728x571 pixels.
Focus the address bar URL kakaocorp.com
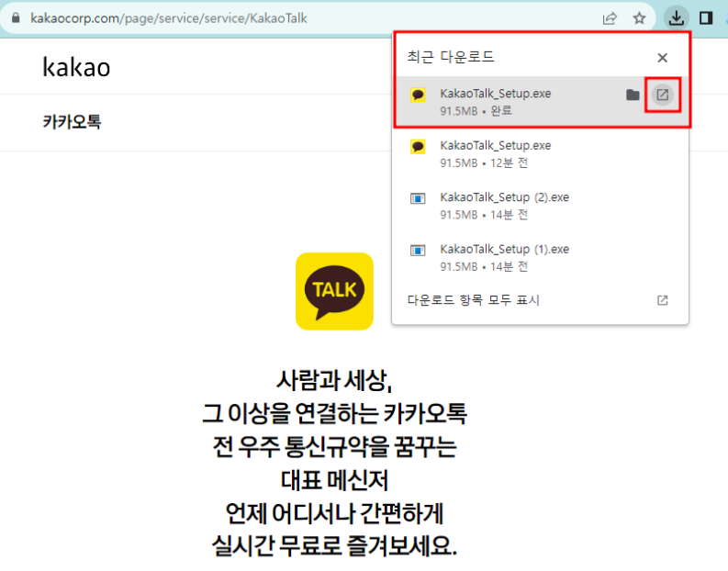169,18
